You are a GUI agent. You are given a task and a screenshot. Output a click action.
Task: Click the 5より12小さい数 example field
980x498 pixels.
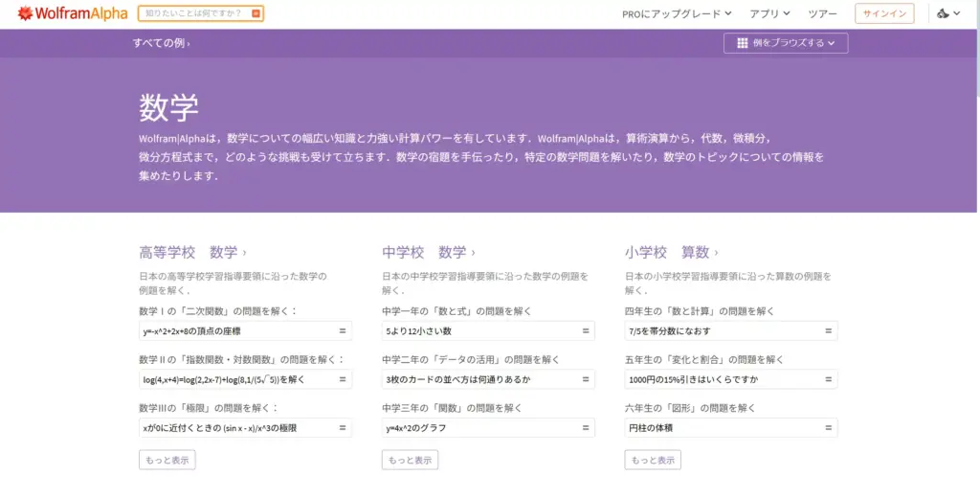click(x=488, y=331)
